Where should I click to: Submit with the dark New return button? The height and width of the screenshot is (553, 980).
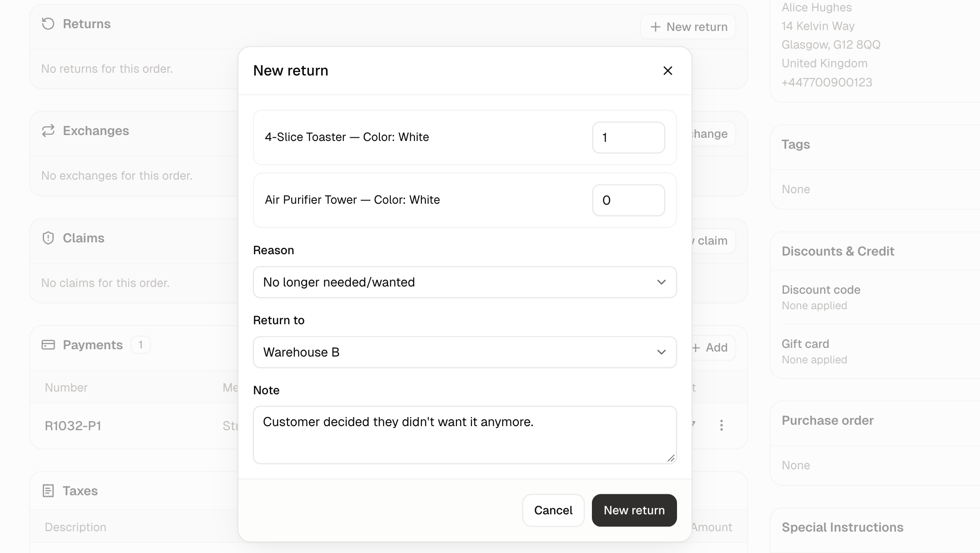point(634,510)
